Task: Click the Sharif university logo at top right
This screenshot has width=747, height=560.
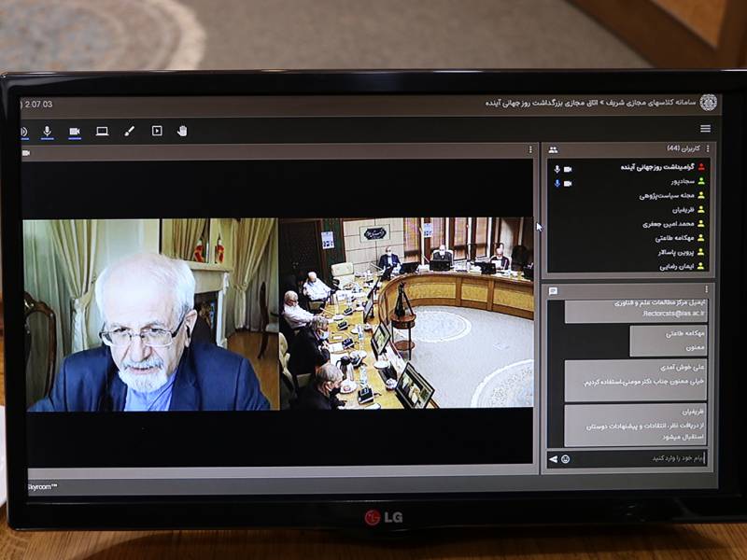Action: point(708,103)
